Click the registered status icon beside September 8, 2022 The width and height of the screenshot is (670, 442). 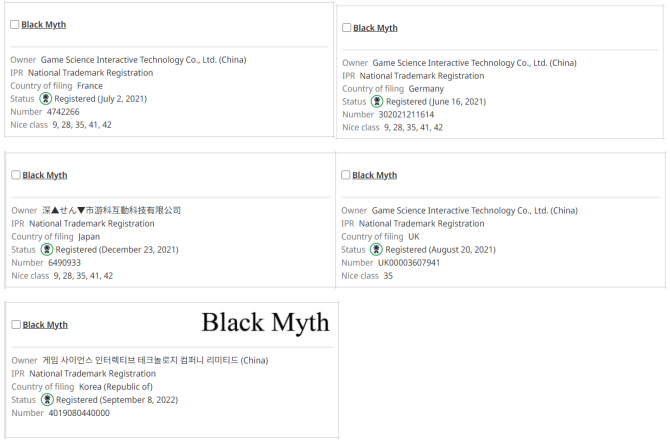[x=47, y=400]
